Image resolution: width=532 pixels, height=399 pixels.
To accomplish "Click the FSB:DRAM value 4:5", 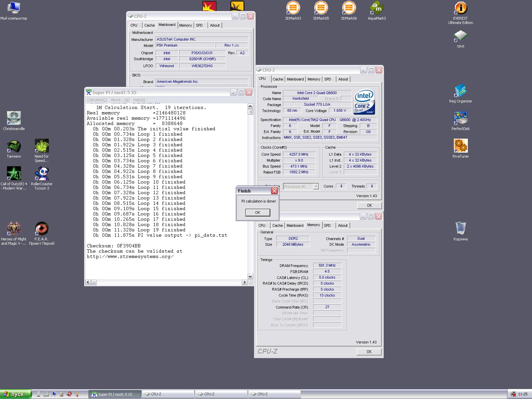I will [327, 271].
